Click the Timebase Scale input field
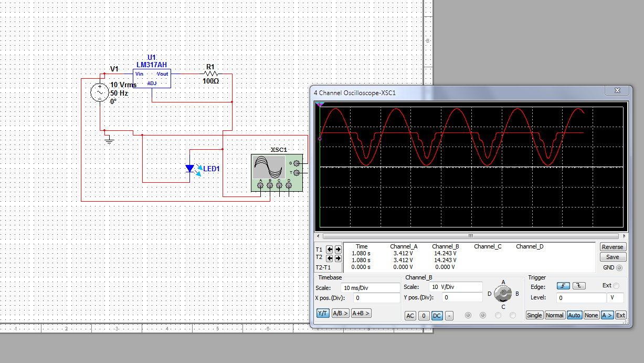Screen dimensions: 644x363 (x=370, y=288)
